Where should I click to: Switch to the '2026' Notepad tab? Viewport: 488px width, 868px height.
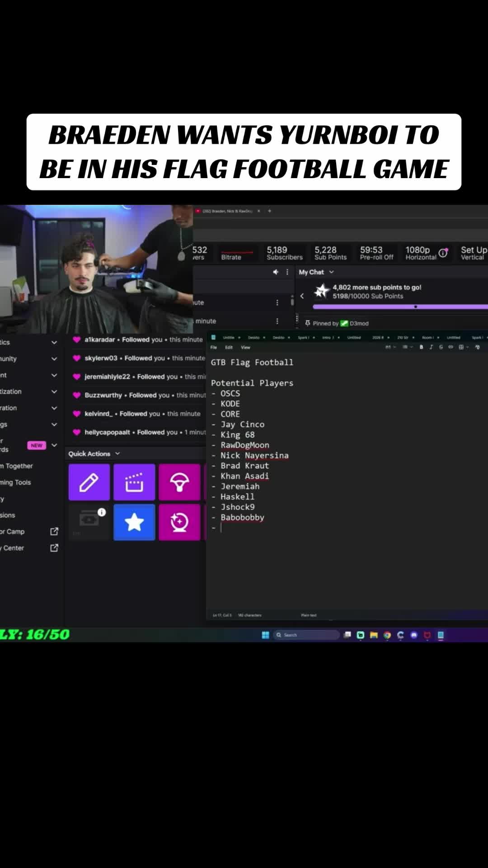(378, 337)
